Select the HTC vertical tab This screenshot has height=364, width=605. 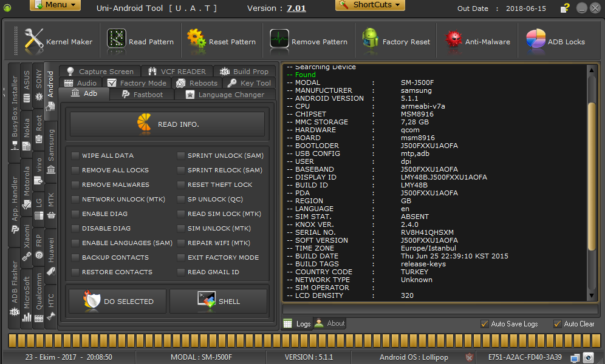(51, 306)
